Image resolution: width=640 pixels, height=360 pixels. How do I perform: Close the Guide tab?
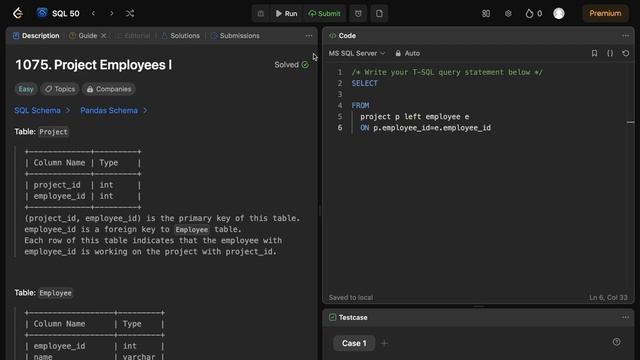point(104,36)
